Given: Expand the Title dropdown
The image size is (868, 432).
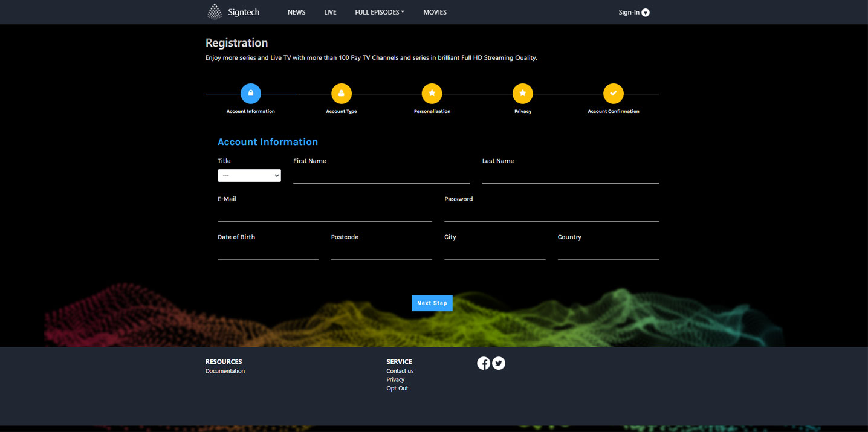Looking at the screenshot, I should (249, 176).
